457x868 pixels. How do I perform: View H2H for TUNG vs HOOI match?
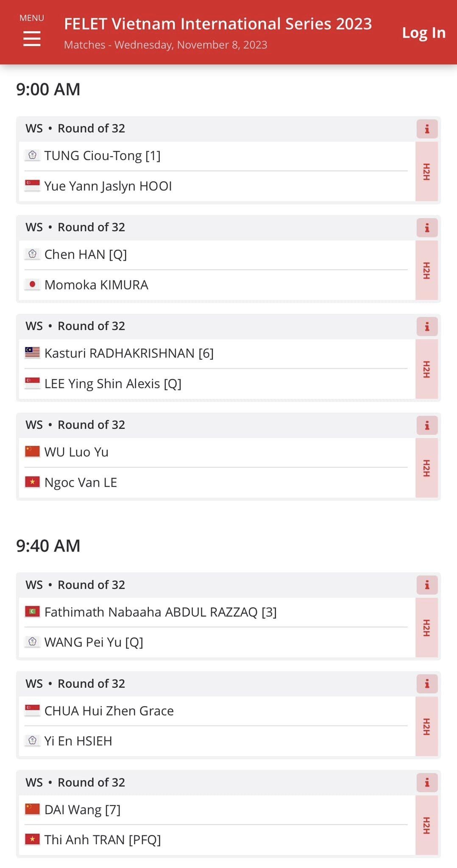426,172
